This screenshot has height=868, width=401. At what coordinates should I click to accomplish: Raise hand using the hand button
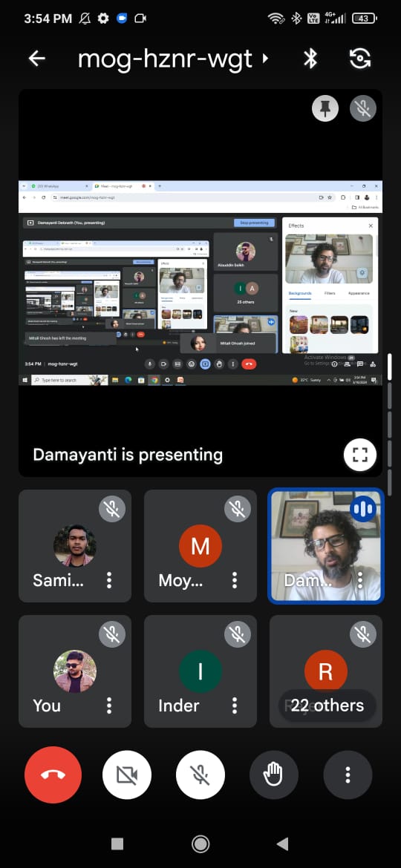point(273,775)
